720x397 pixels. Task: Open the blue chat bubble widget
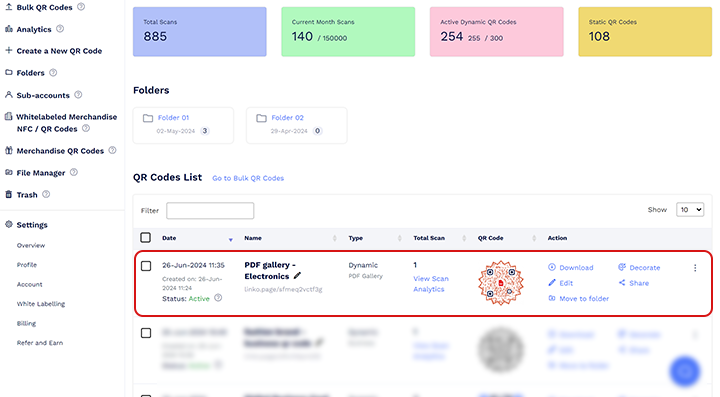[x=685, y=371]
